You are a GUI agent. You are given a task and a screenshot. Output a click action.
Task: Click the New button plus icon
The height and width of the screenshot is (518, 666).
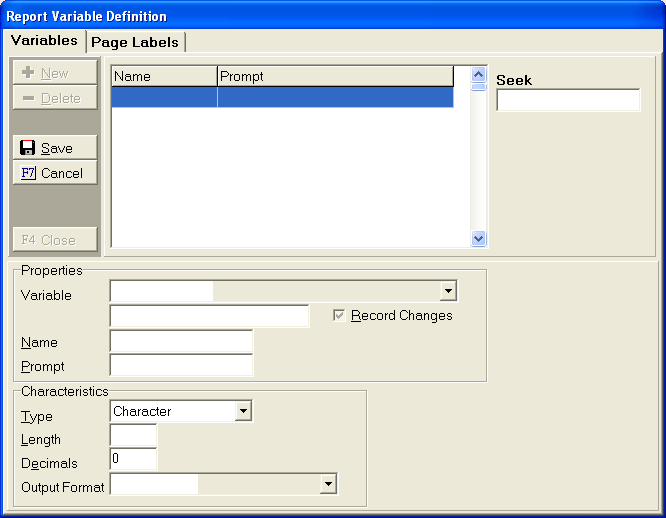[x=28, y=73]
